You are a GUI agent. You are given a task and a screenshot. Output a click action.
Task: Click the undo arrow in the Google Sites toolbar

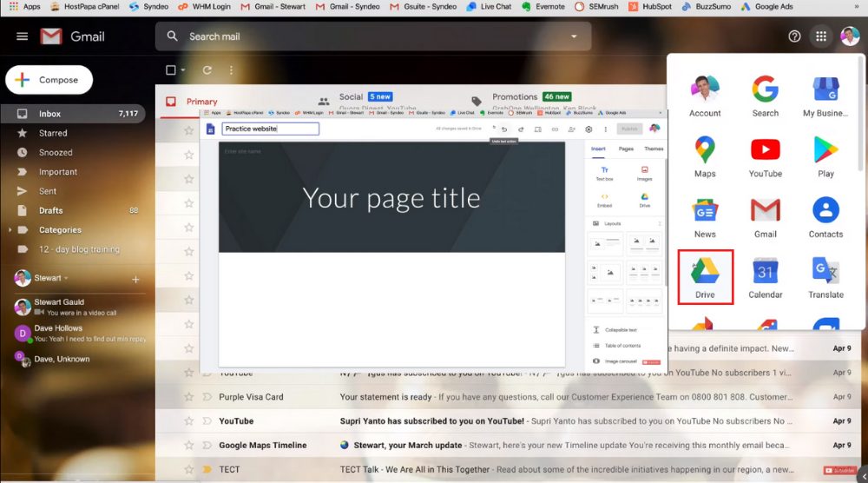click(503, 129)
